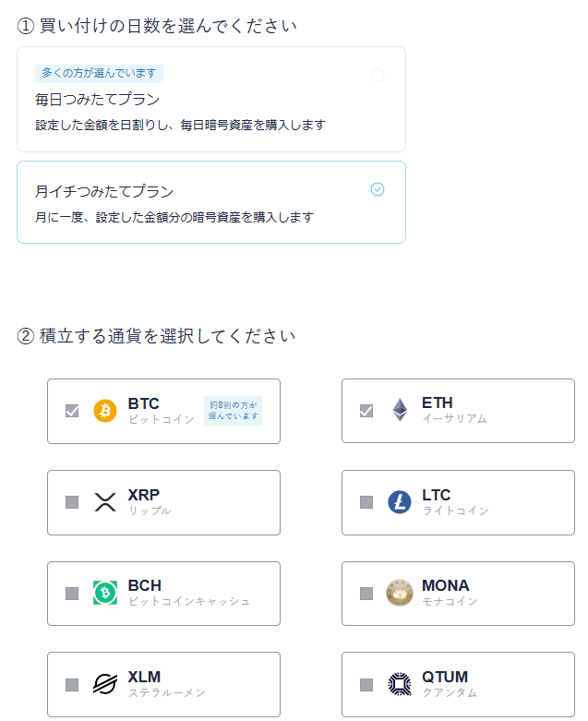Click the blue Litecoin logo icon

(400, 501)
